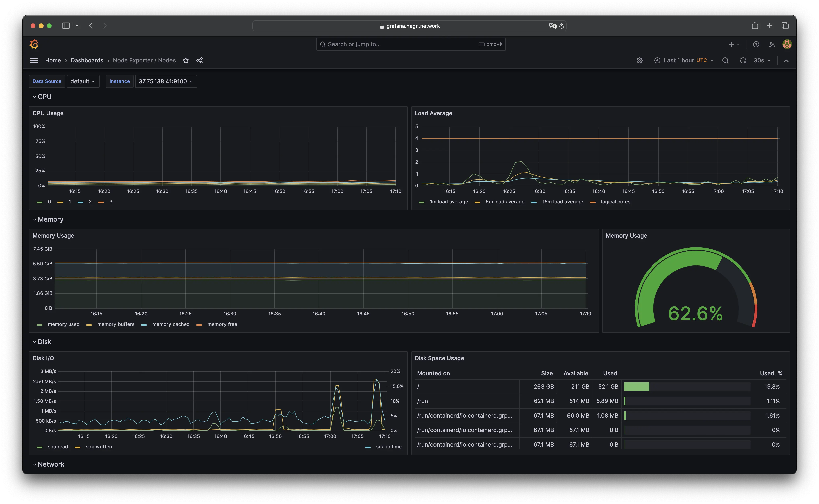Viewport: 819px width, 504px height.
Task: Click the CPU core 3 legend color
Action: point(101,202)
